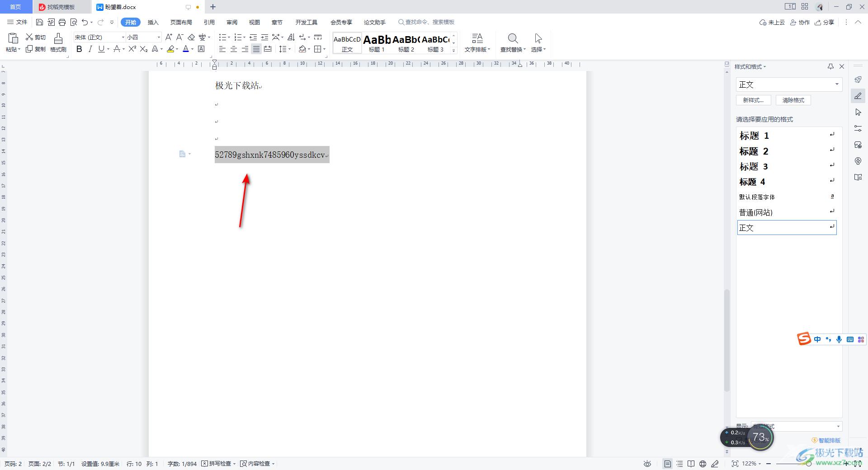Click the eraser clear-formatting icon
868x470 pixels.
(x=191, y=37)
